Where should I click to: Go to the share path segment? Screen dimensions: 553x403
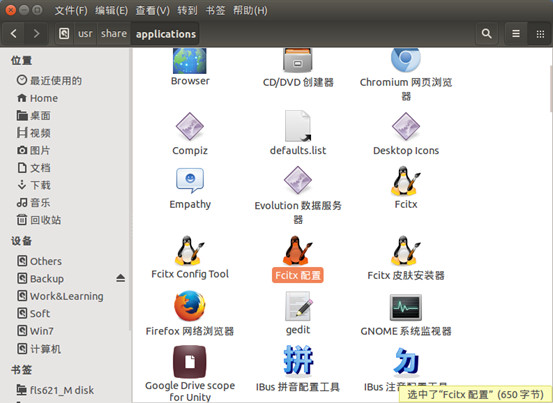(114, 34)
